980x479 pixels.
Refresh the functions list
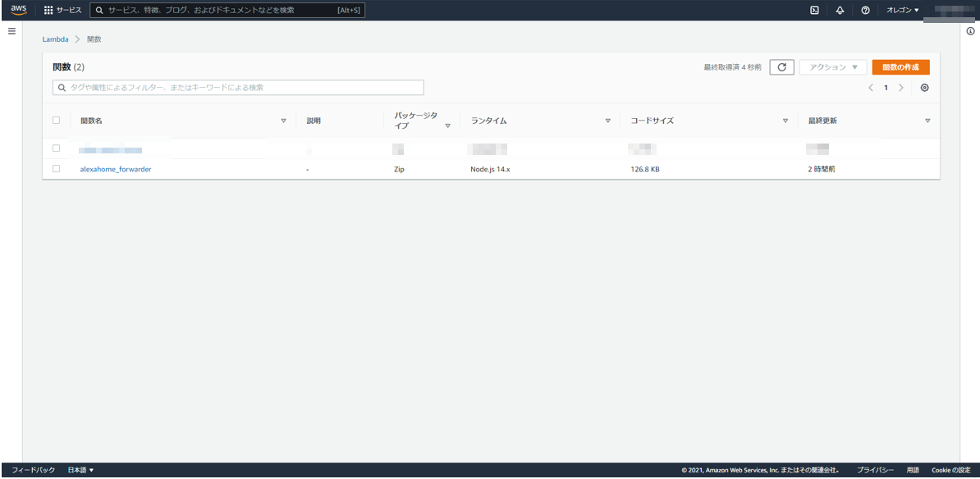tap(781, 66)
